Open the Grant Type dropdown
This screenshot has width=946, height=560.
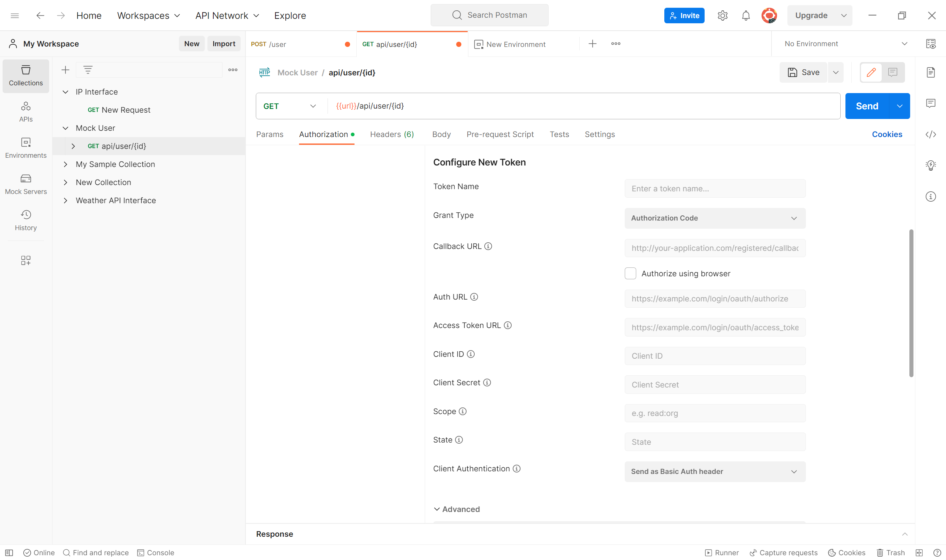(715, 218)
